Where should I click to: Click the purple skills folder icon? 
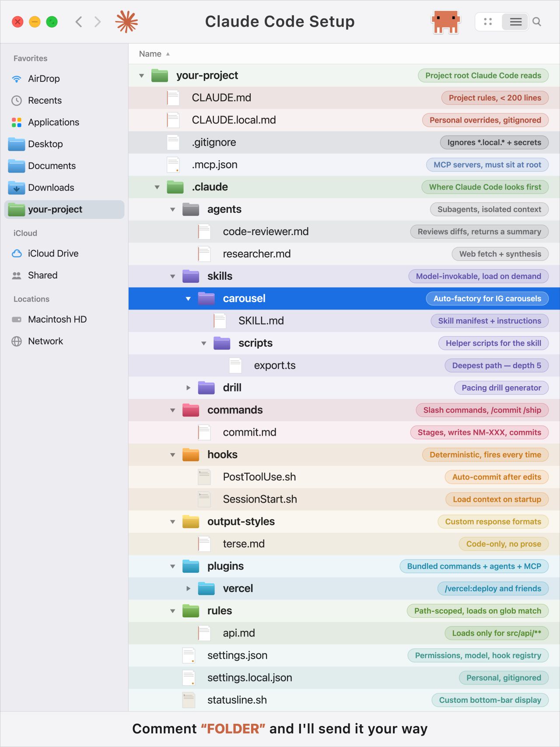pos(191,276)
